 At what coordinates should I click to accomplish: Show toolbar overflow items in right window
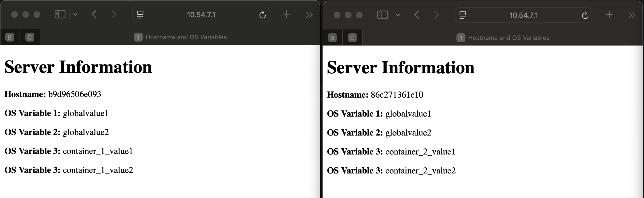click(632, 15)
